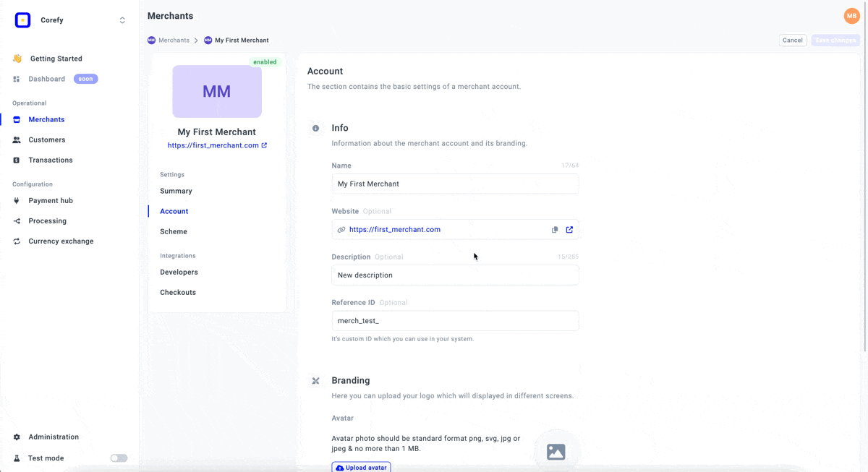The height and width of the screenshot is (472, 868).
Task: Click the Processing routing icon
Action: point(17,220)
